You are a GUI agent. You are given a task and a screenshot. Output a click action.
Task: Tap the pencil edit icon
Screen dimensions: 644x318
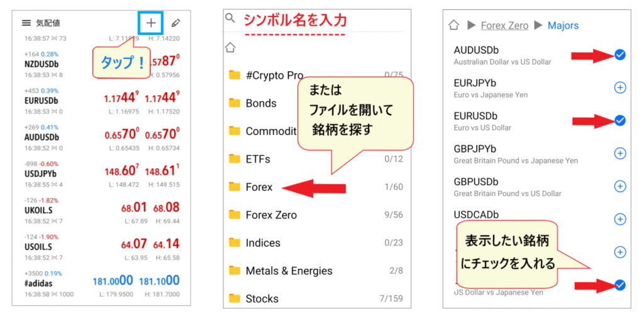(x=175, y=23)
